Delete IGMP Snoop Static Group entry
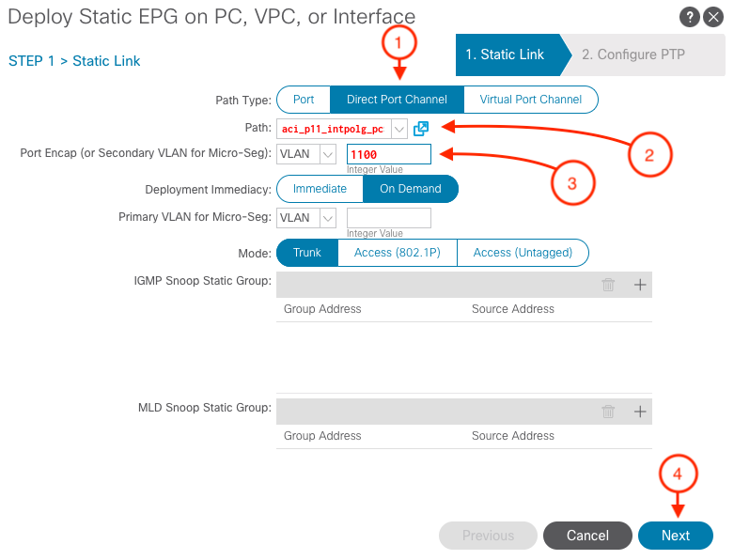This screenshot has width=734, height=560. [608, 285]
